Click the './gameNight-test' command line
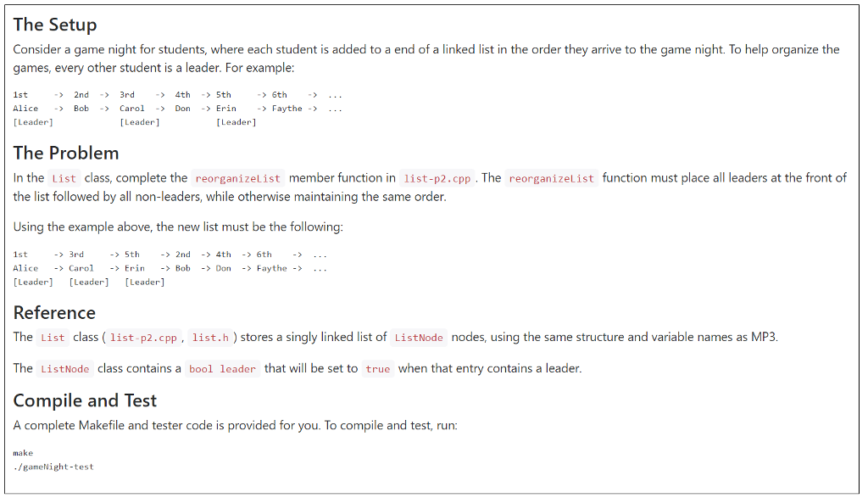The height and width of the screenshot is (498, 868). 53,467
